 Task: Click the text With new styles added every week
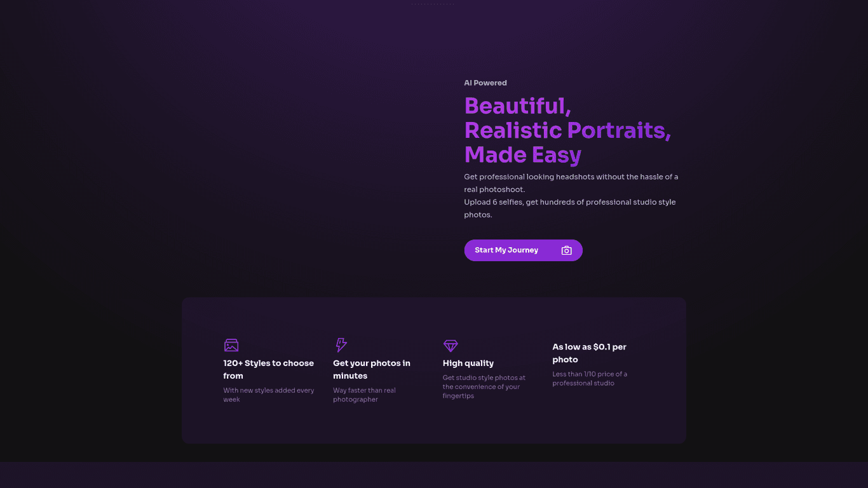click(x=269, y=395)
